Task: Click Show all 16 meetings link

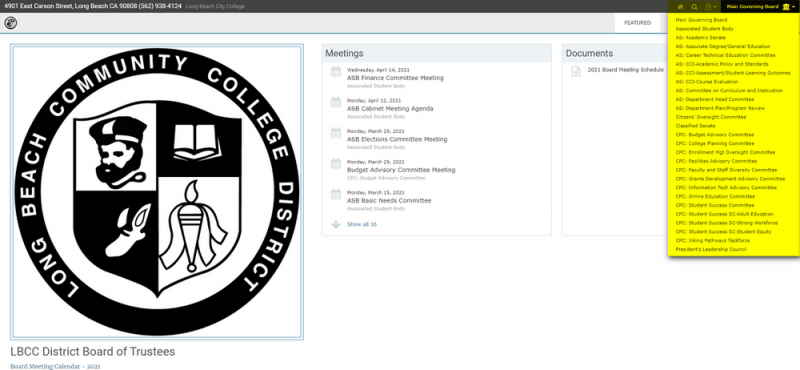Action: pos(362,224)
